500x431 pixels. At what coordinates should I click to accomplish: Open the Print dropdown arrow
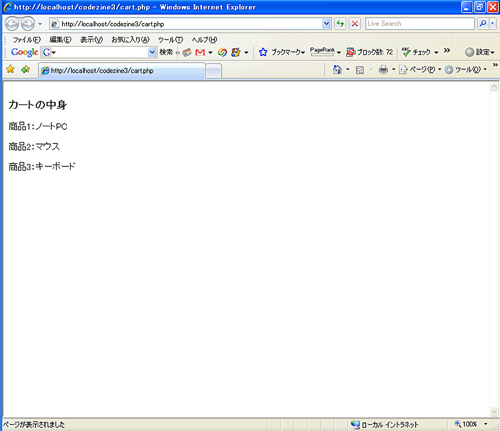click(393, 70)
